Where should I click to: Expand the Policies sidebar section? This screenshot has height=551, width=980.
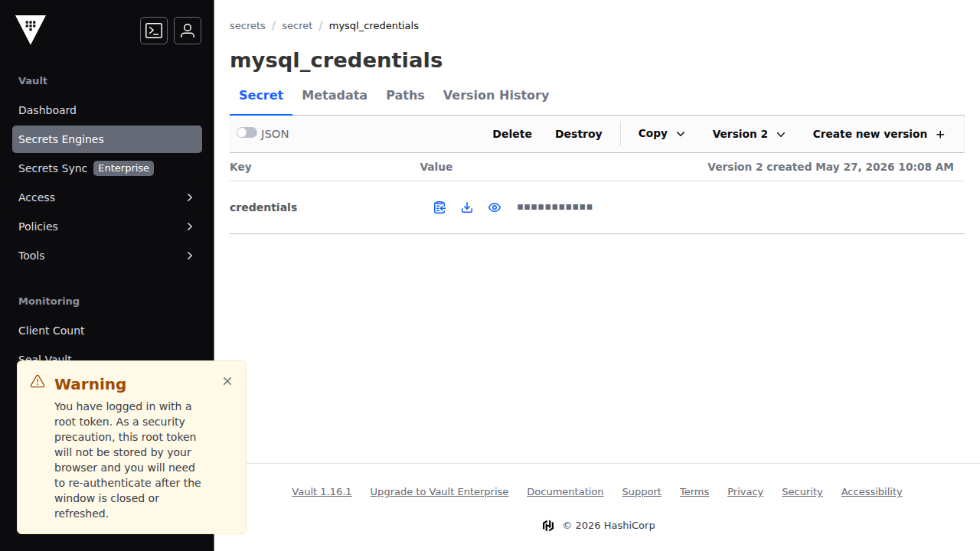pos(107,227)
